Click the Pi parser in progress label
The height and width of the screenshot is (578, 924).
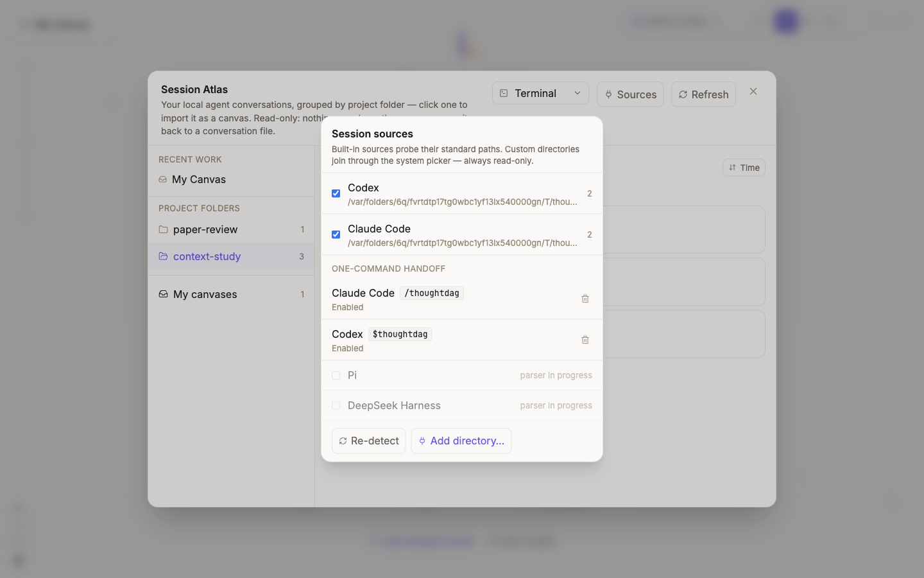tap(556, 375)
